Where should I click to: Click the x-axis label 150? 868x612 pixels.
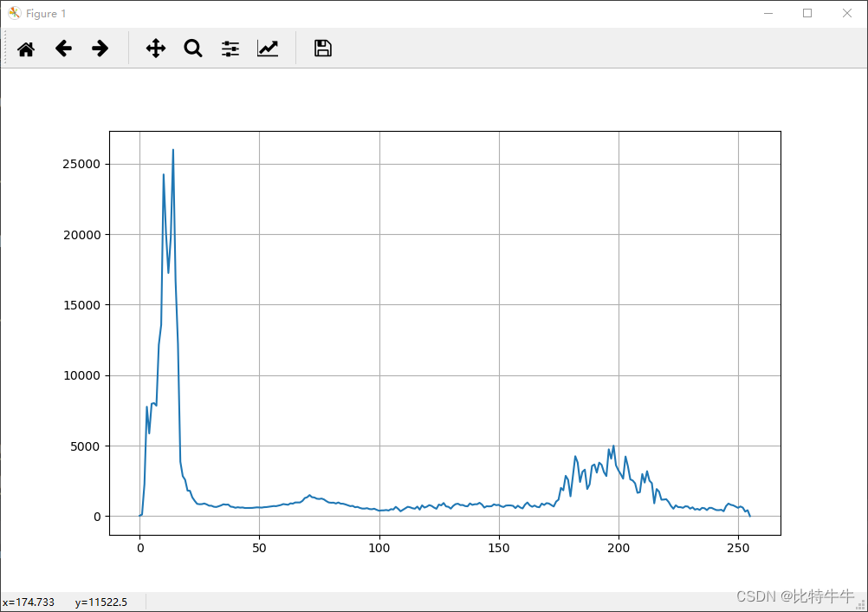pos(499,549)
